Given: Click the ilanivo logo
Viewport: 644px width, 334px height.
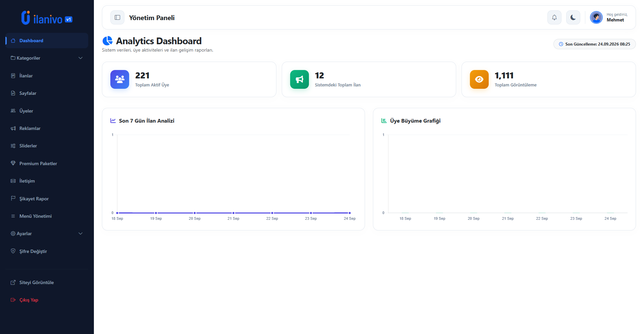Looking at the screenshot, I should pyautogui.click(x=47, y=18).
